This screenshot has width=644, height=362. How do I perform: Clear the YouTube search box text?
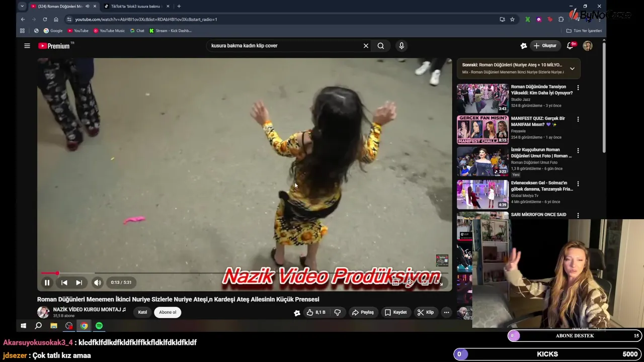(x=366, y=46)
